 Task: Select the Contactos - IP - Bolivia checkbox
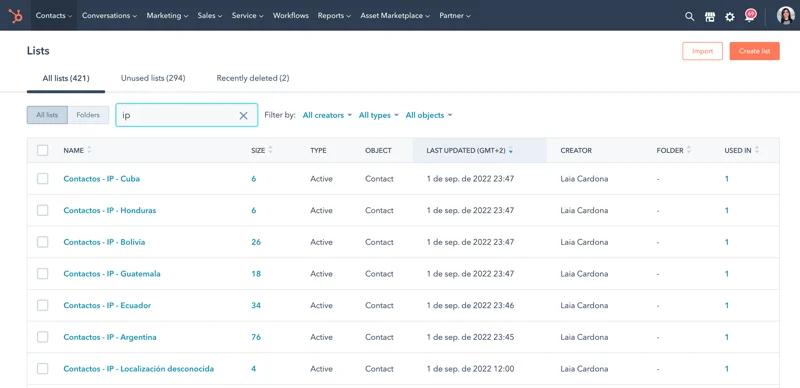pyautogui.click(x=43, y=242)
